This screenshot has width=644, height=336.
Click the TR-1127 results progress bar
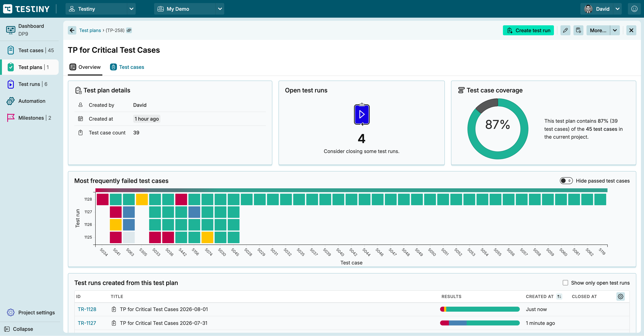click(x=480, y=323)
